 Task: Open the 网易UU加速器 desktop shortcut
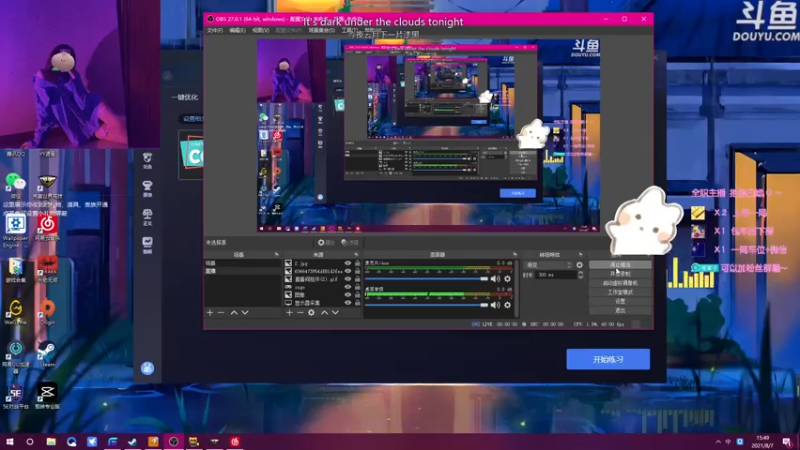16,357
